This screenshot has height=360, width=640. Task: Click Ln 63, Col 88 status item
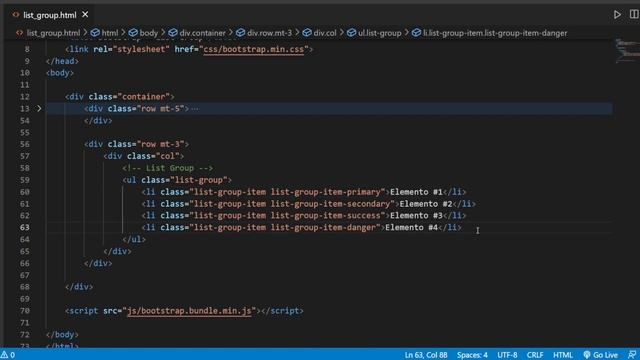click(x=426, y=355)
